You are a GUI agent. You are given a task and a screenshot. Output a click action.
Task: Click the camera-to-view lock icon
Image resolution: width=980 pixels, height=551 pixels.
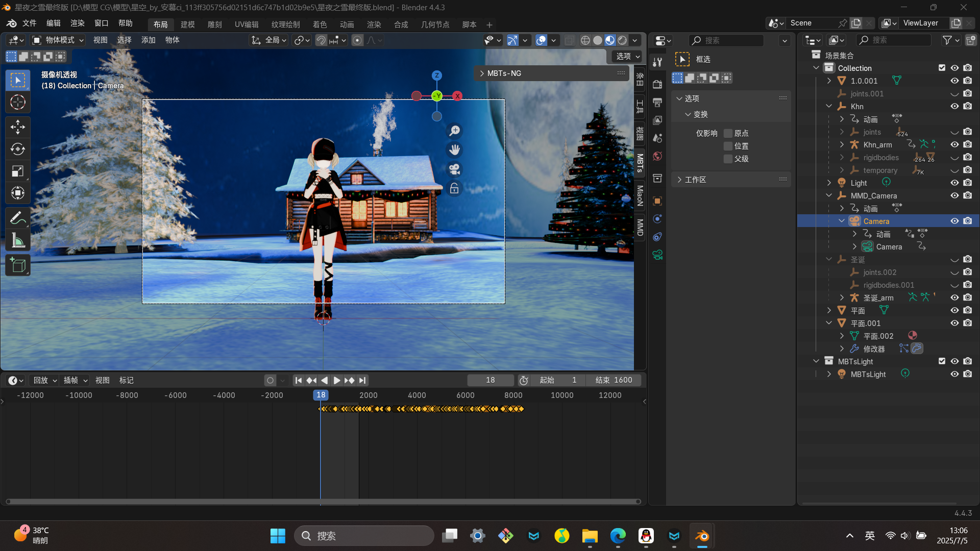click(x=454, y=189)
